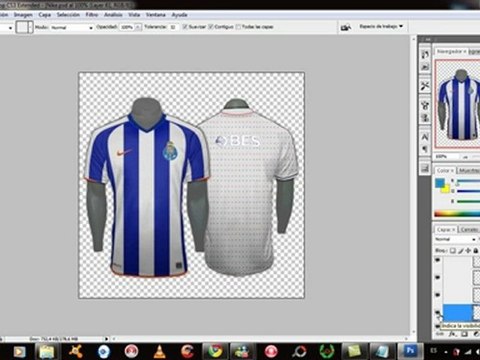
Task: Click the horizontal canvas scrollbar
Action: point(260,339)
